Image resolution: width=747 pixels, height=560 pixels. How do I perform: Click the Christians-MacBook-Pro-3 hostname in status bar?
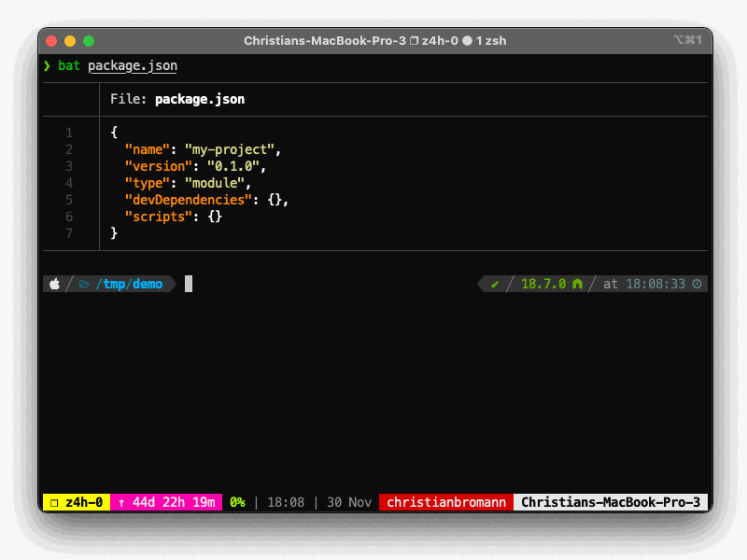pyautogui.click(x=610, y=502)
